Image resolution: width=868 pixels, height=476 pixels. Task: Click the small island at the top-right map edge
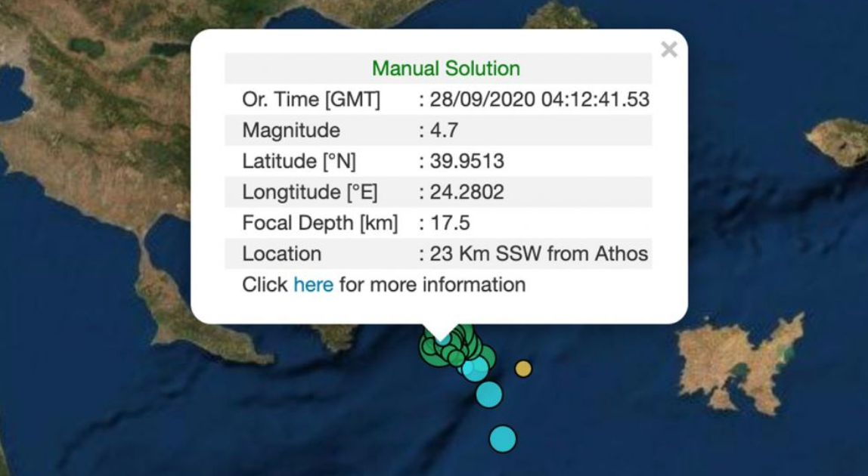click(839, 141)
